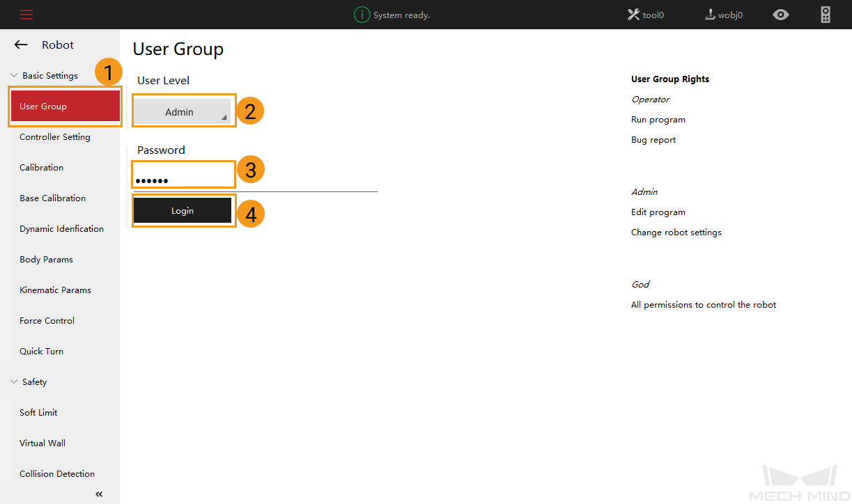Open Base Calibration page
Screen dimensions: 852x504
tap(53, 198)
